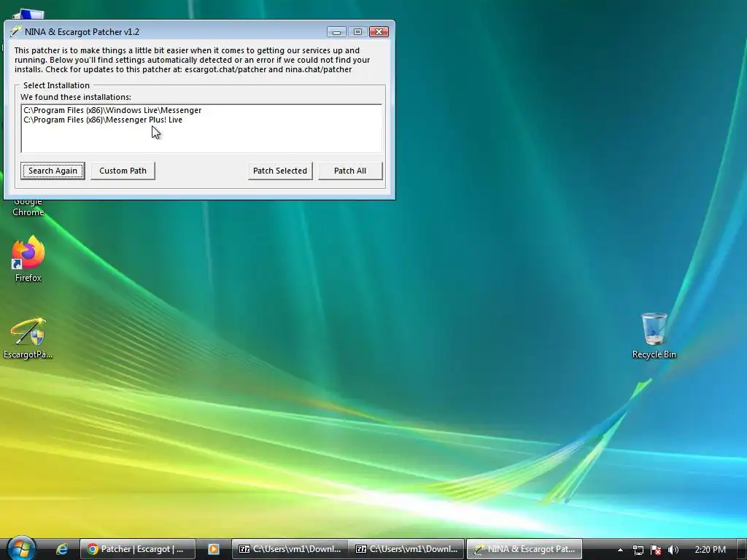
Task: Open the Custom Path dialog
Action: [123, 171]
